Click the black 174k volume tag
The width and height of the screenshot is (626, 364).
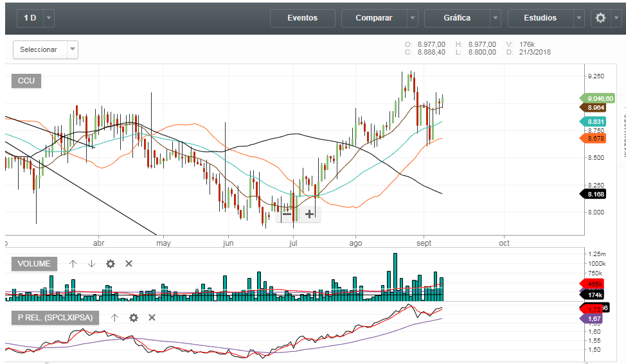592,295
